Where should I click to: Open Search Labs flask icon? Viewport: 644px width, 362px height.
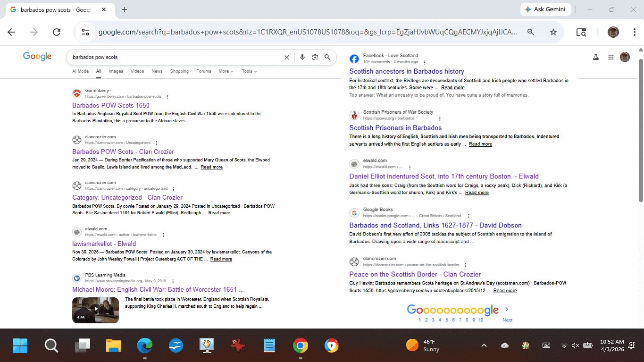pos(596,57)
